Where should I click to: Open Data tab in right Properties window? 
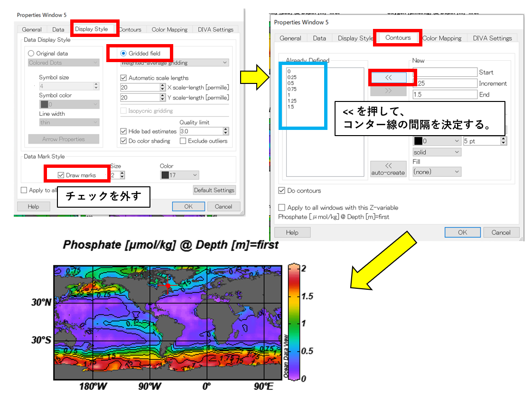319,38
